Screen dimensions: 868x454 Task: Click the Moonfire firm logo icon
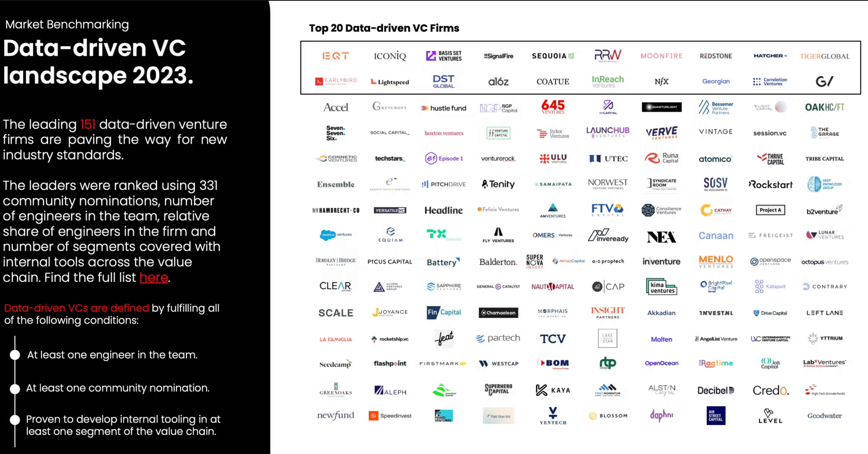pyautogui.click(x=661, y=56)
